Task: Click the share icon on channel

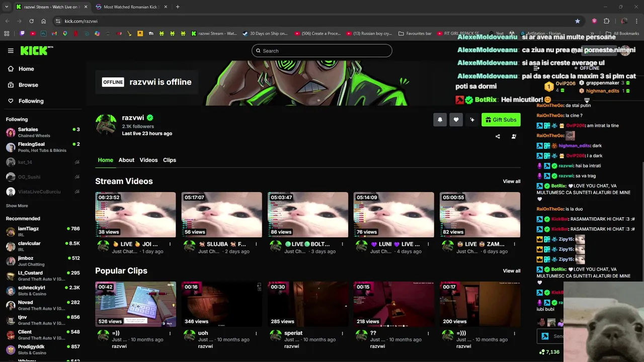Action: click(x=498, y=136)
